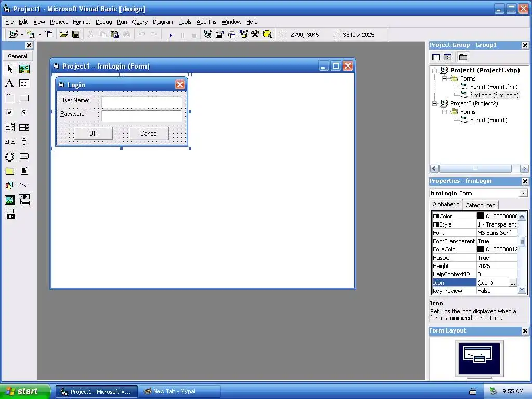Open the Data View Window toolbar icon
532x399 pixels.
click(x=268, y=34)
